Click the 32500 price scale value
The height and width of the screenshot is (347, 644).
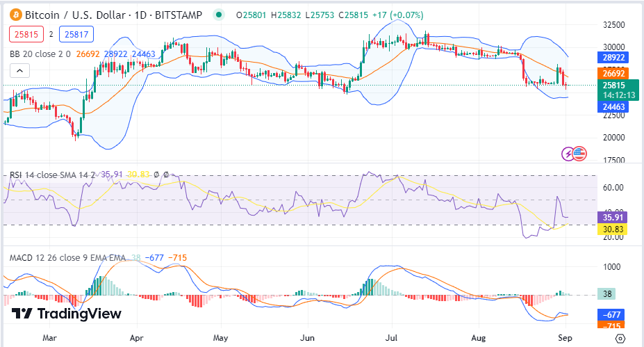pyautogui.click(x=613, y=24)
